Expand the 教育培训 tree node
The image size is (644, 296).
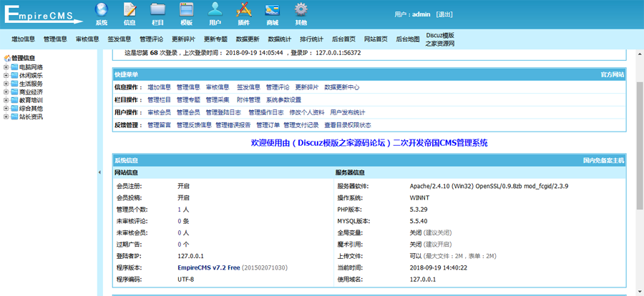tap(6, 100)
